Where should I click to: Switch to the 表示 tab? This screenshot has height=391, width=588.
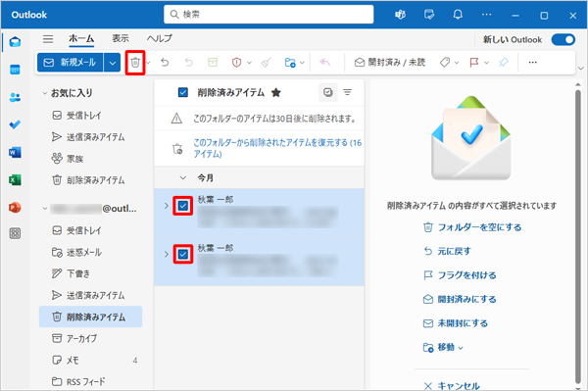coord(121,38)
